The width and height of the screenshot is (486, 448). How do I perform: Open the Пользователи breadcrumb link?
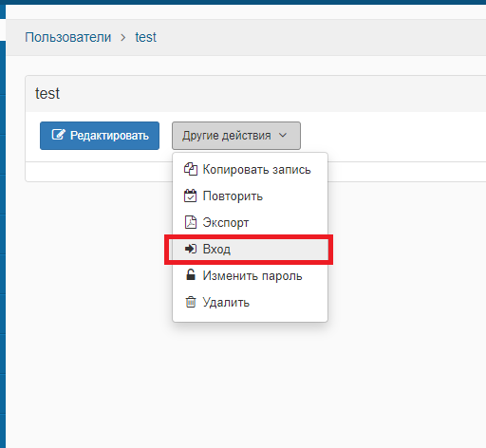click(x=68, y=37)
